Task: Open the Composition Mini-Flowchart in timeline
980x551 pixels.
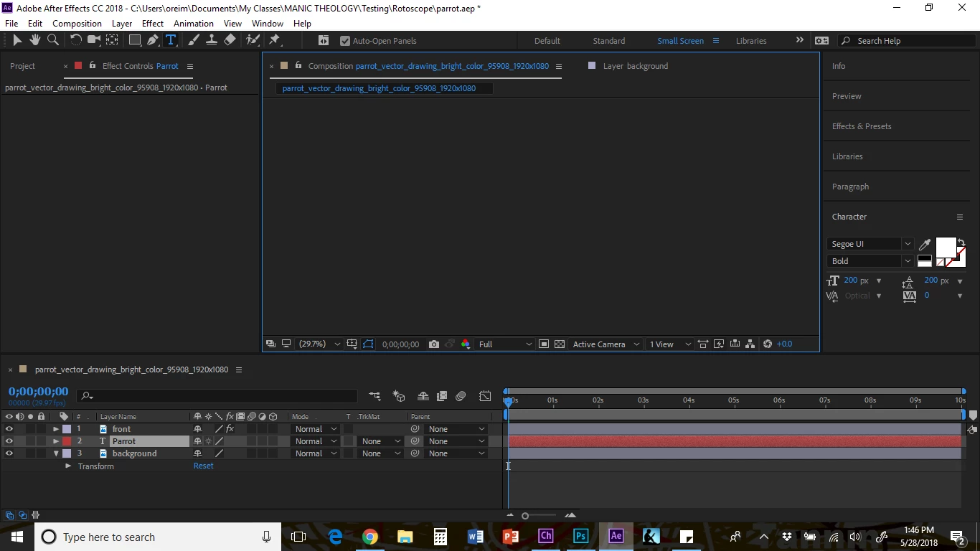Action: click(374, 396)
